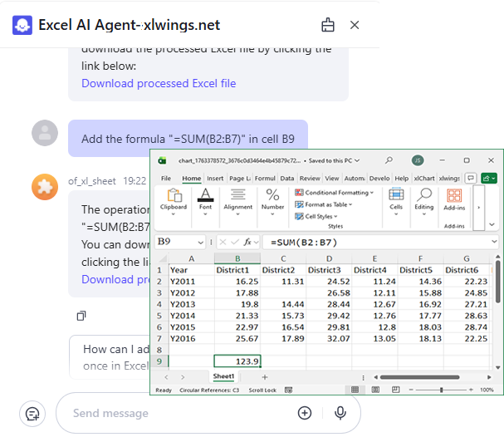504x442 pixels.
Task: Open the Data ribbon tab
Action: 286,179
